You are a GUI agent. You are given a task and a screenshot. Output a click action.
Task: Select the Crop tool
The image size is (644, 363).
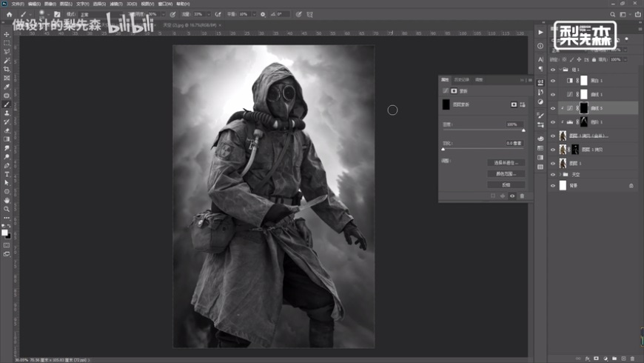[x=7, y=69]
